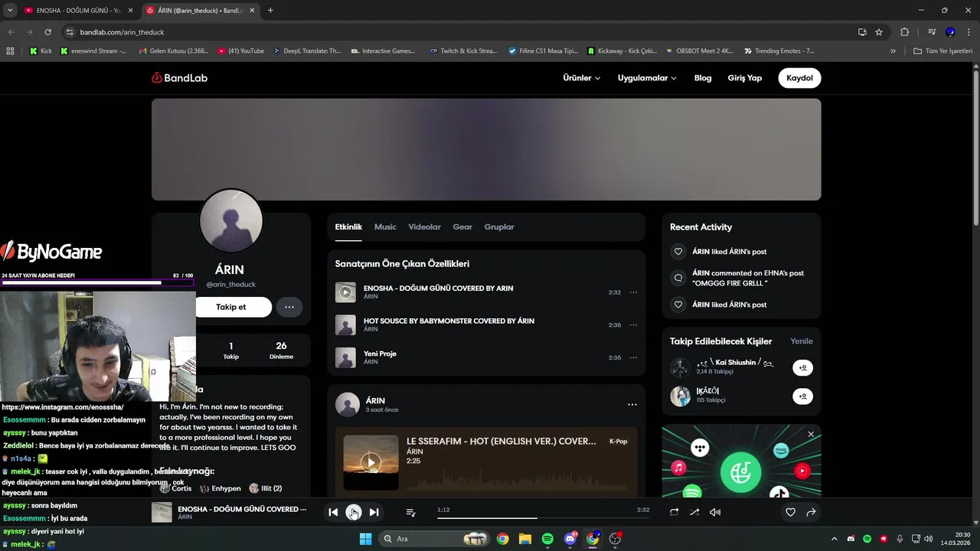Open File Explorer from the taskbar
The image size is (980, 551).
tap(524, 539)
